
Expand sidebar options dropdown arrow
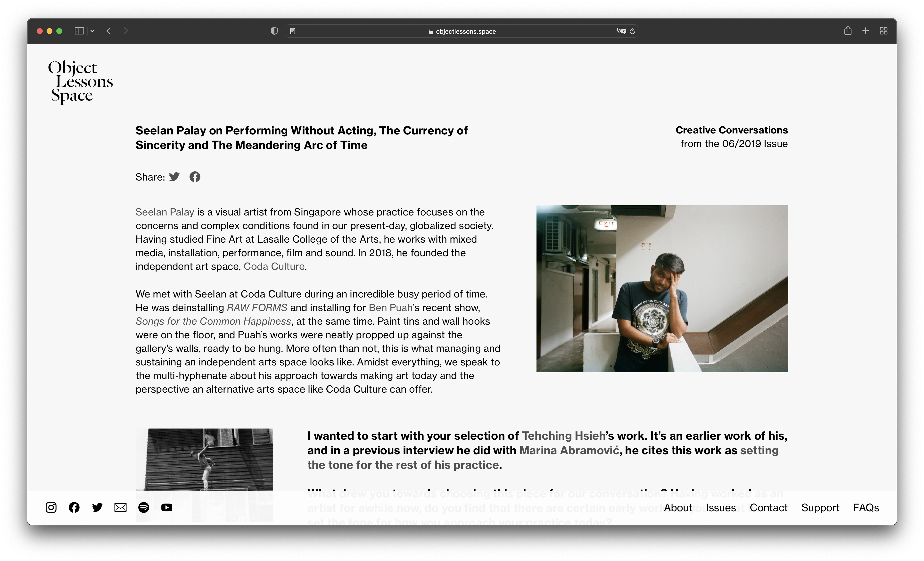pos(92,31)
